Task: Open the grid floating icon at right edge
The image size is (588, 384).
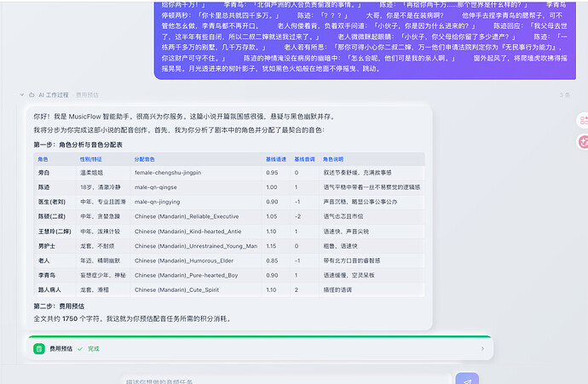Action: pos(583,120)
